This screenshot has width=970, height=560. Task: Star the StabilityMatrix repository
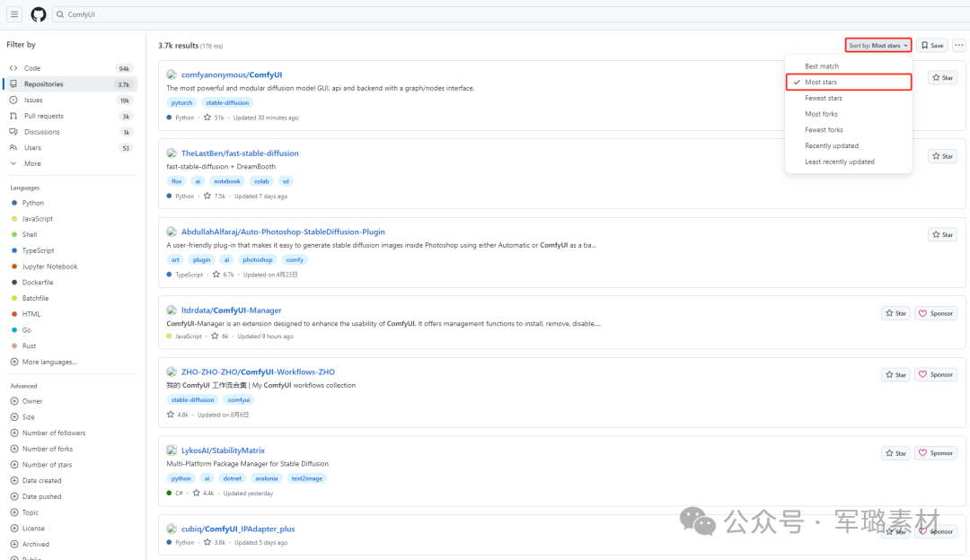point(895,453)
